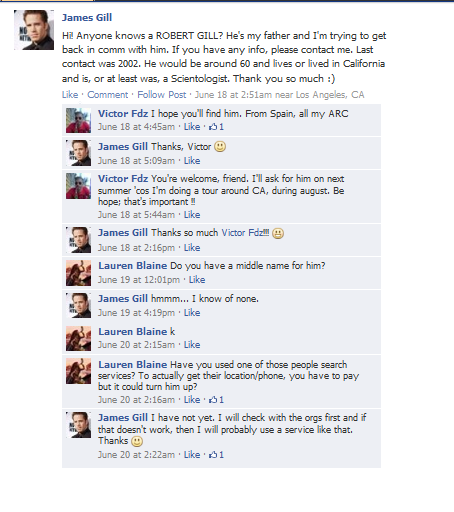The height and width of the screenshot is (512, 454).
Task: Click thumbs-up count on James's last comment
Action: pos(221,455)
